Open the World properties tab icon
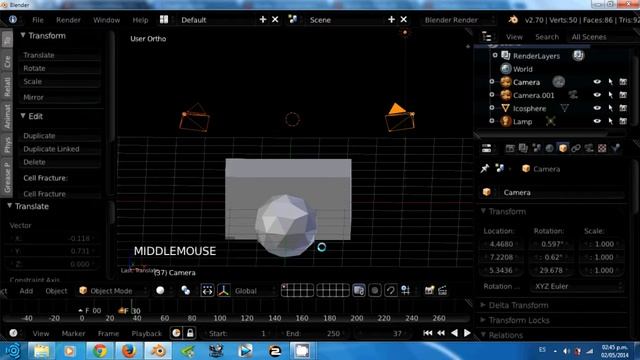The width and height of the screenshot is (640, 360). tap(549, 148)
